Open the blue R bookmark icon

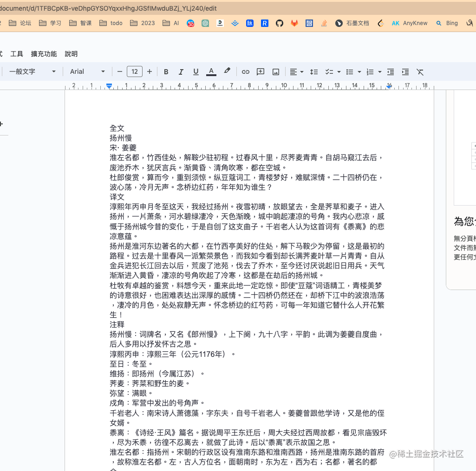265,23
